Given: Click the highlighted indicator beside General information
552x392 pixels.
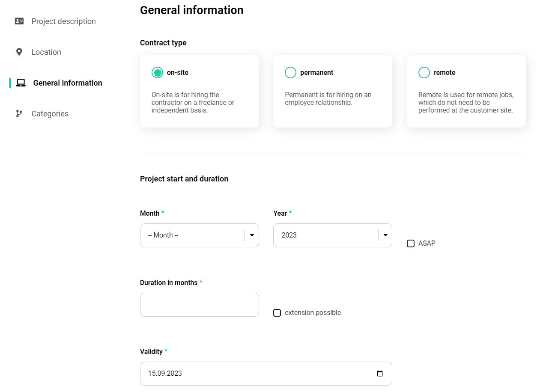Looking at the screenshot, I should [9, 83].
